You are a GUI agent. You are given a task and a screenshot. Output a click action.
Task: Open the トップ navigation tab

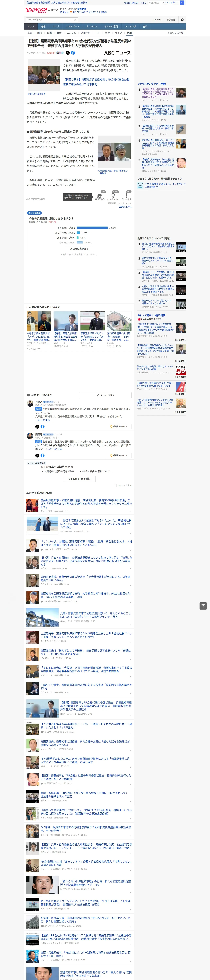[x=31, y=26]
